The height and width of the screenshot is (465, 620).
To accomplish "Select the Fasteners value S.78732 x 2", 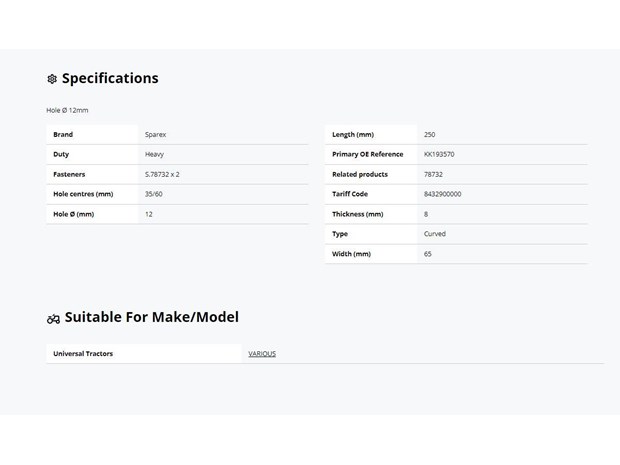I will pos(162,174).
